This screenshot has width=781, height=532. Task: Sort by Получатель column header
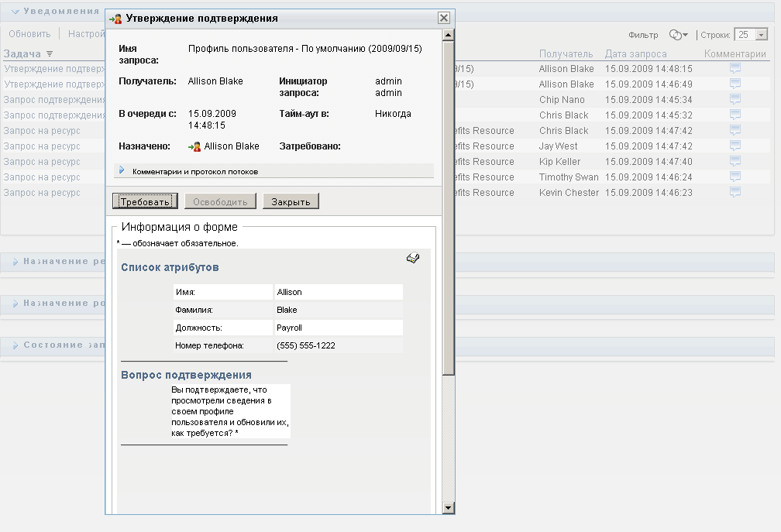(x=566, y=54)
